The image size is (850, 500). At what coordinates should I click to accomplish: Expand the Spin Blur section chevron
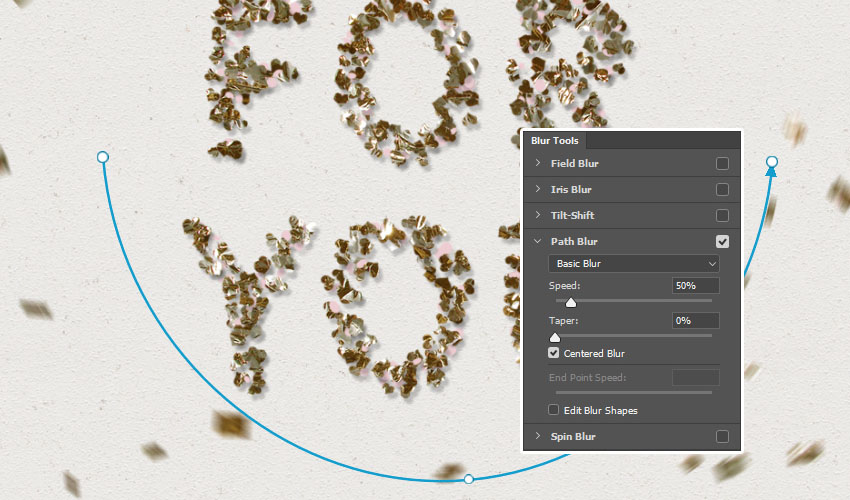[x=537, y=436]
